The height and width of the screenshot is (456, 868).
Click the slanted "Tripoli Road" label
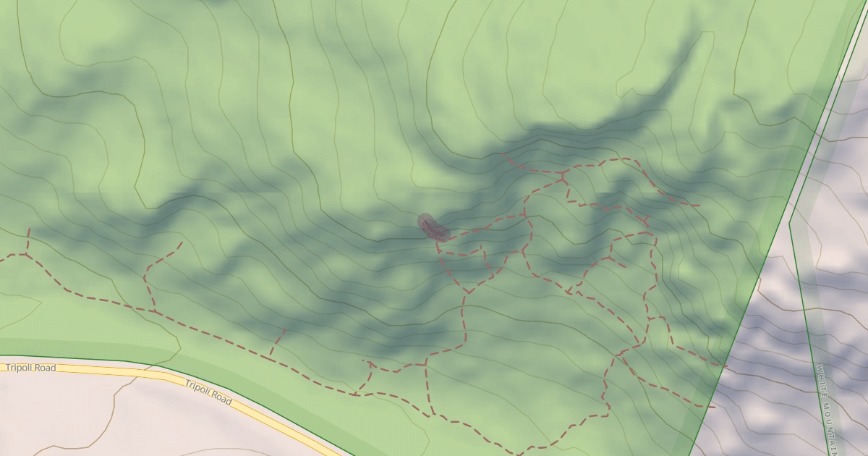(208, 393)
